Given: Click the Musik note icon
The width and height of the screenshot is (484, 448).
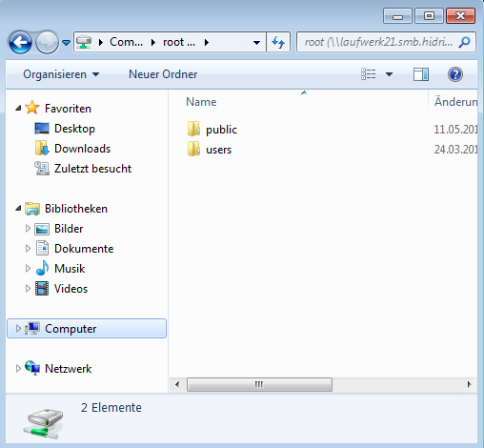Looking at the screenshot, I should (x=42, y=269).
